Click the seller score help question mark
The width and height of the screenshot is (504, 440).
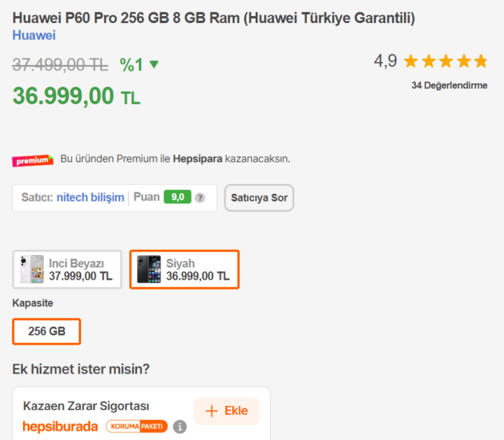200,198
